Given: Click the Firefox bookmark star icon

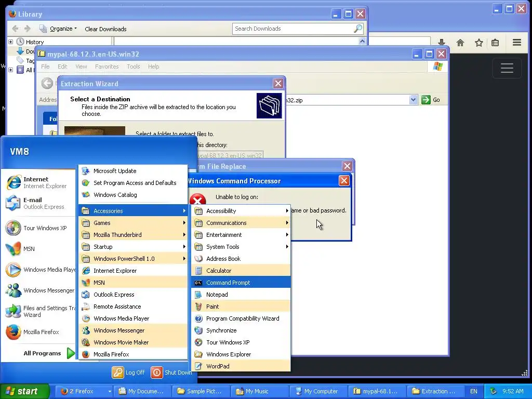Looking at the screenshot, I should [478, 43].
